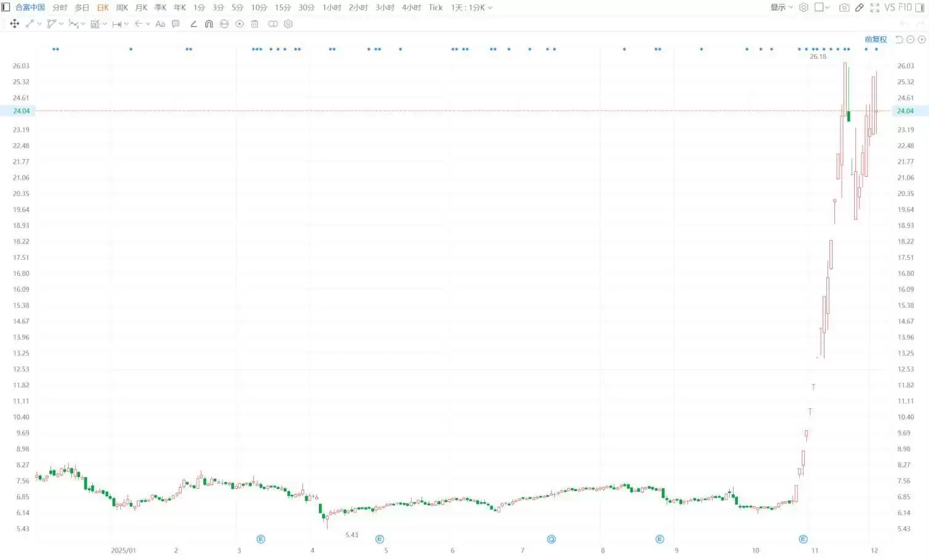This screenshot has width=929, height=560.
Task: Open drawing tools hexagon settings
Action: tap(288, 24)
